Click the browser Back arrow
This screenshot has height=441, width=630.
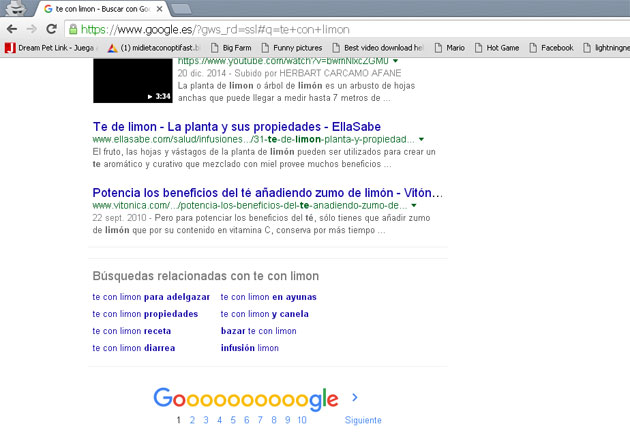click(x=12, y=29)
